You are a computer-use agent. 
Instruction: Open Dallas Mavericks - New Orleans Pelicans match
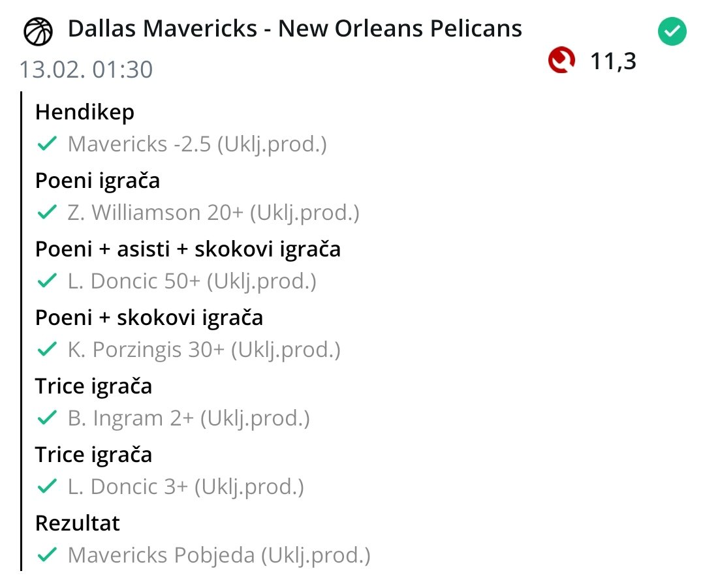click(294, 29)
